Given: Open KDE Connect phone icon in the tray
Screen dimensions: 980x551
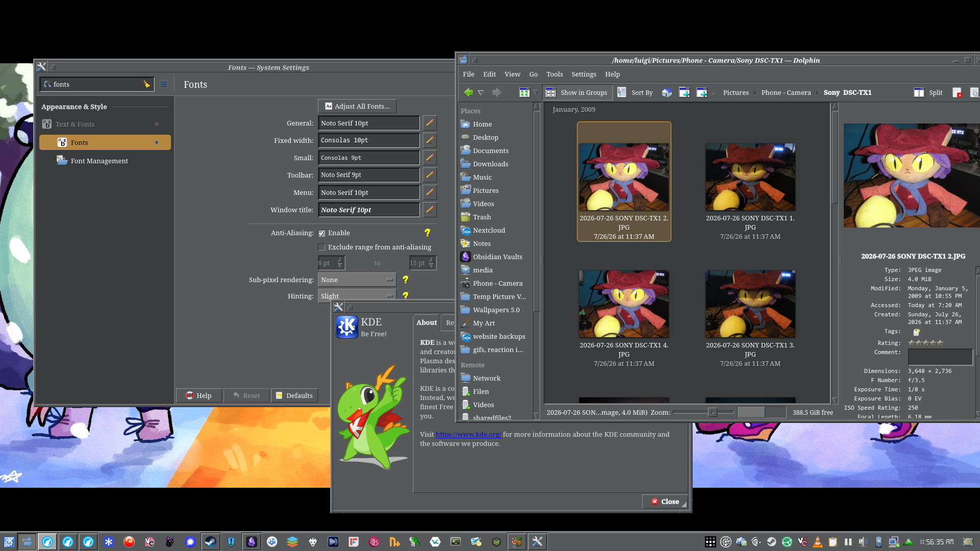Looking at the screenshot, I should coord(878,542).
